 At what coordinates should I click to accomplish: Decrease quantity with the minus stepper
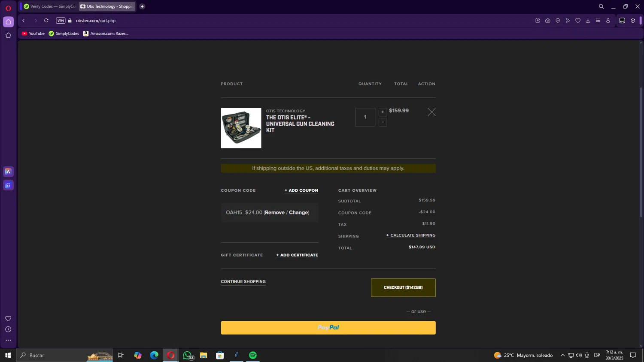coord(383,122)
